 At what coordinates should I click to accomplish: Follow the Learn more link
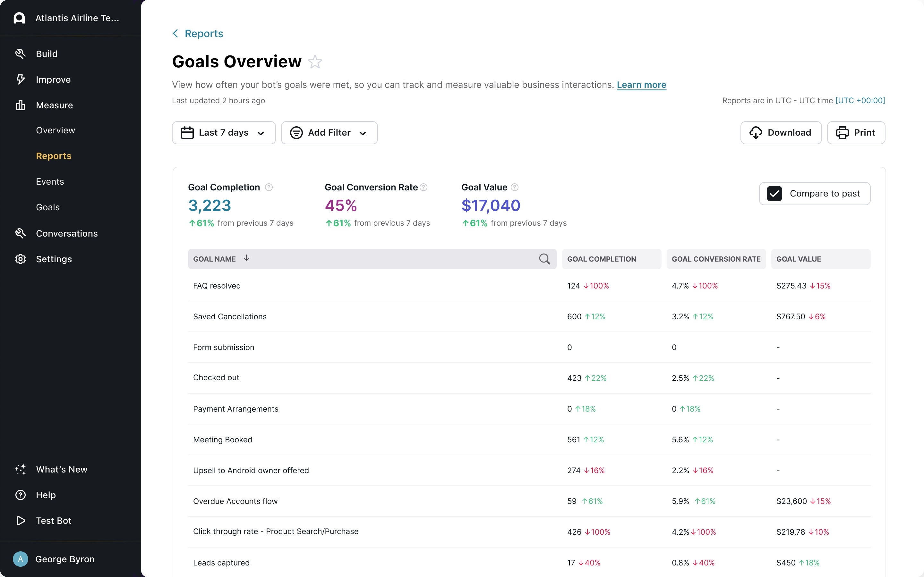coord(641,85)
